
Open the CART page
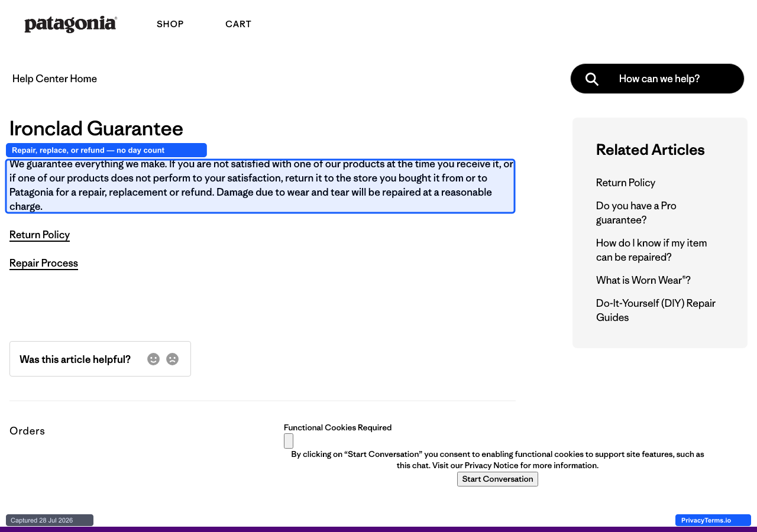(238, 24)
